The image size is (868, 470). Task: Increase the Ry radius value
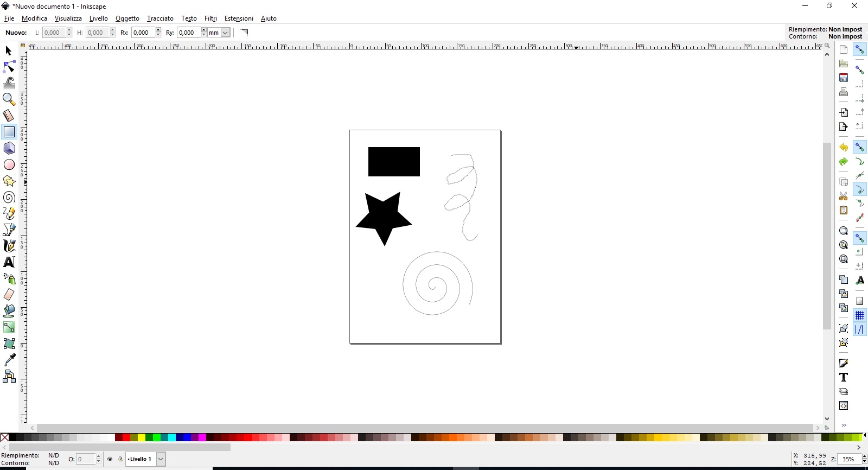204,30
